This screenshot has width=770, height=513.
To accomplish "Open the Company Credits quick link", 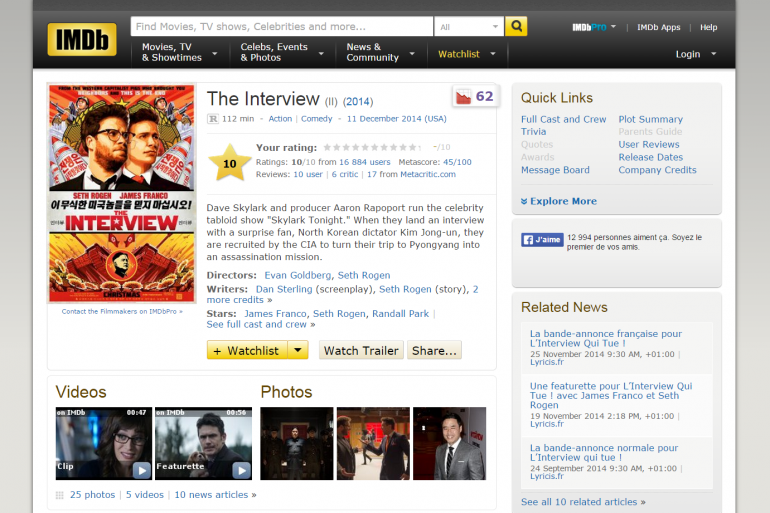I will [x=657, y=170].
